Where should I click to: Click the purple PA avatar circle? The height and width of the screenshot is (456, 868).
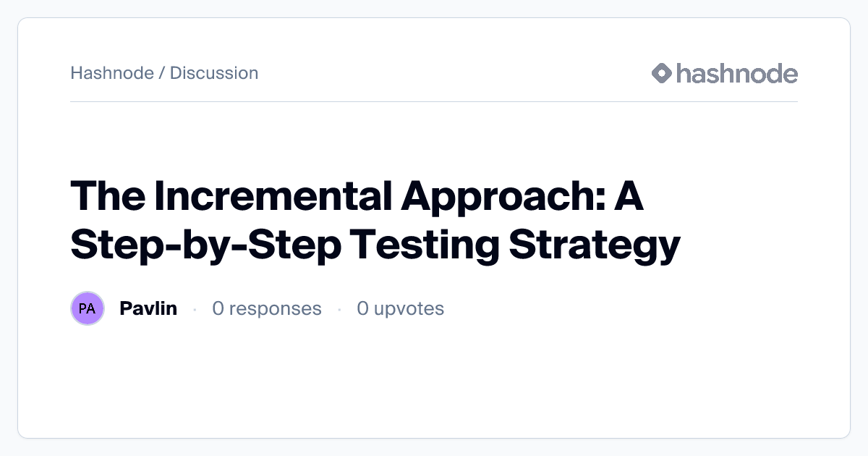click(x=88, y=308)
